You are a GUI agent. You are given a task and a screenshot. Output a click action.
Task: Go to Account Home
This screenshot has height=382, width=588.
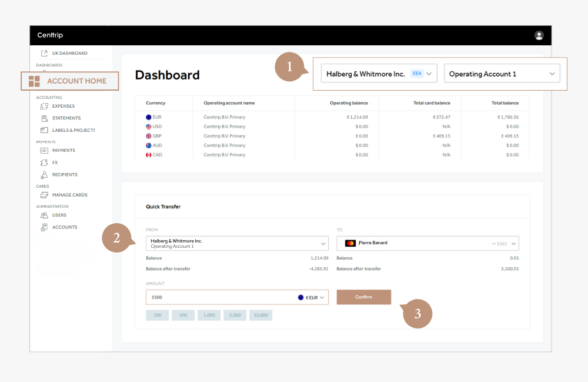[x=70, y=81]
